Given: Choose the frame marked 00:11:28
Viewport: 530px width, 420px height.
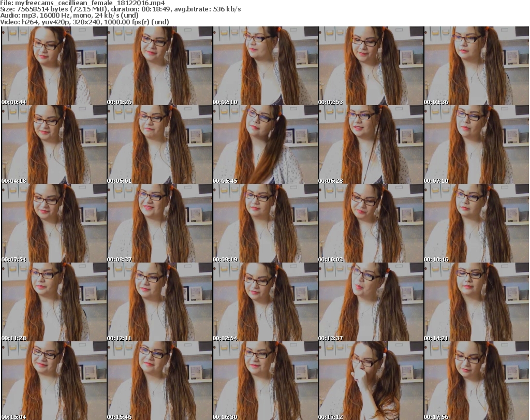Looking at the screenshot, I should 54,302.
